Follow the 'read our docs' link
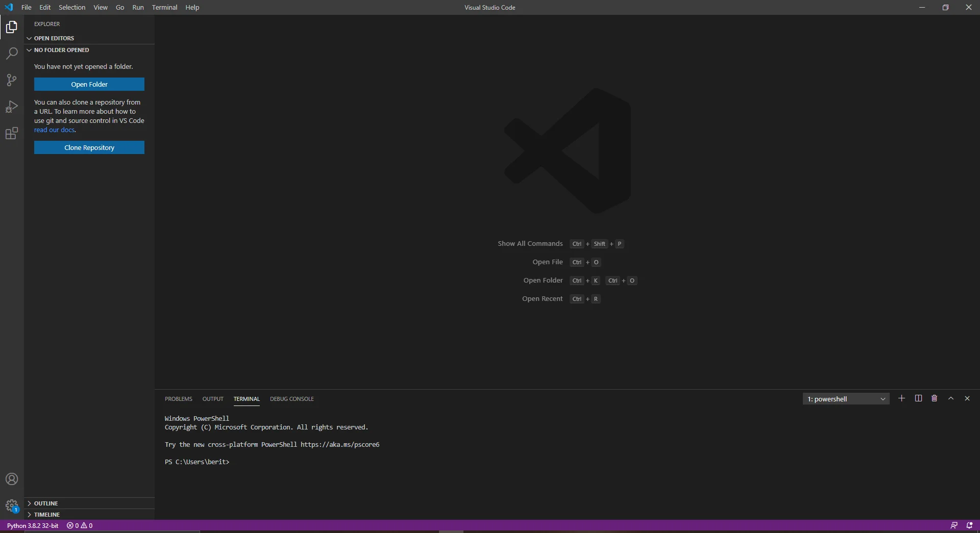Image resolution: width=980 pixels, height=533 pixels. point(55,130)
